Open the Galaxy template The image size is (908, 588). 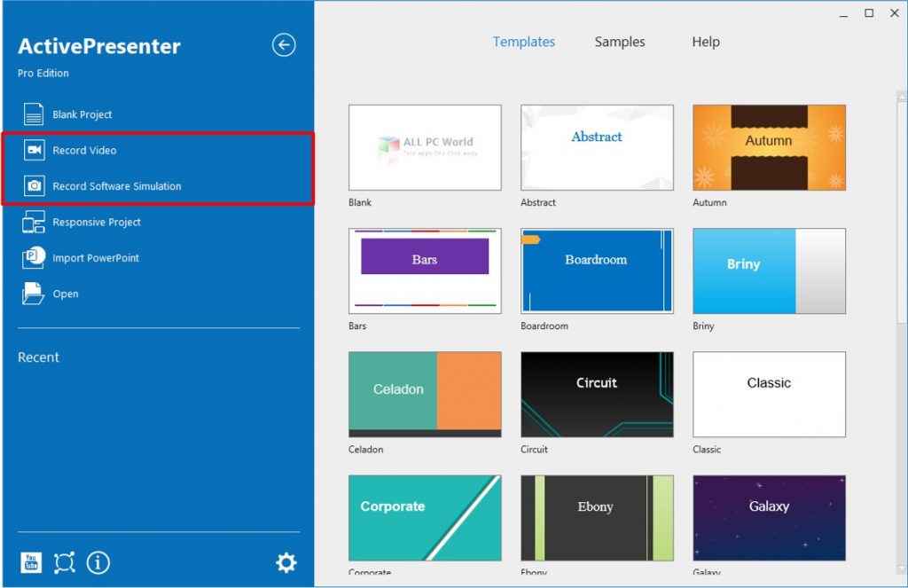click(768, 518)
